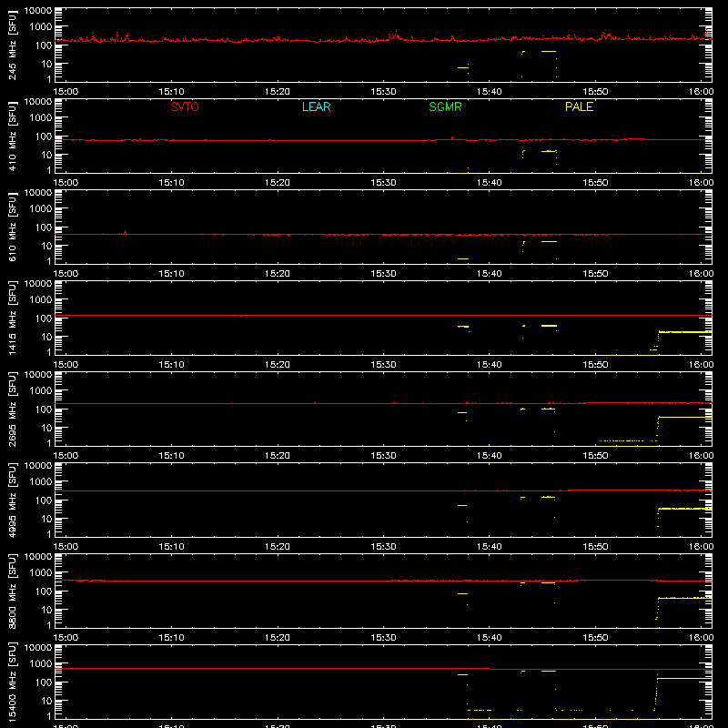Click 15:40 time label below 610 MHz plot

point(490,274)
